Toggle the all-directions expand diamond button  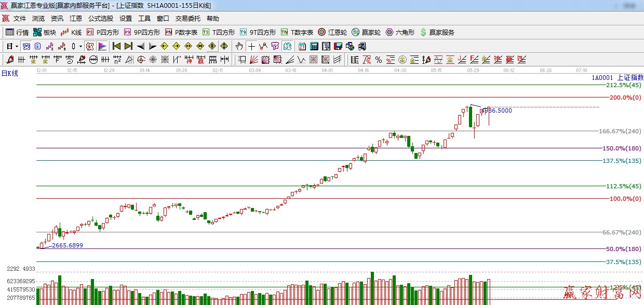(x=224, y=46)
